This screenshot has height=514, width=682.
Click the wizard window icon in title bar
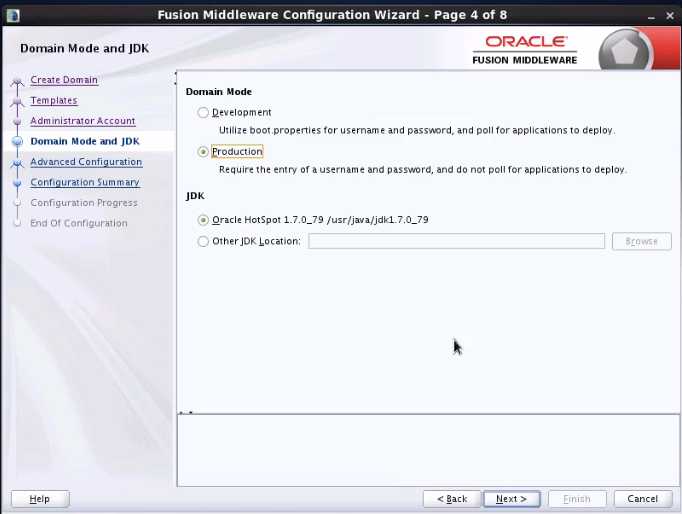point(13,16)
